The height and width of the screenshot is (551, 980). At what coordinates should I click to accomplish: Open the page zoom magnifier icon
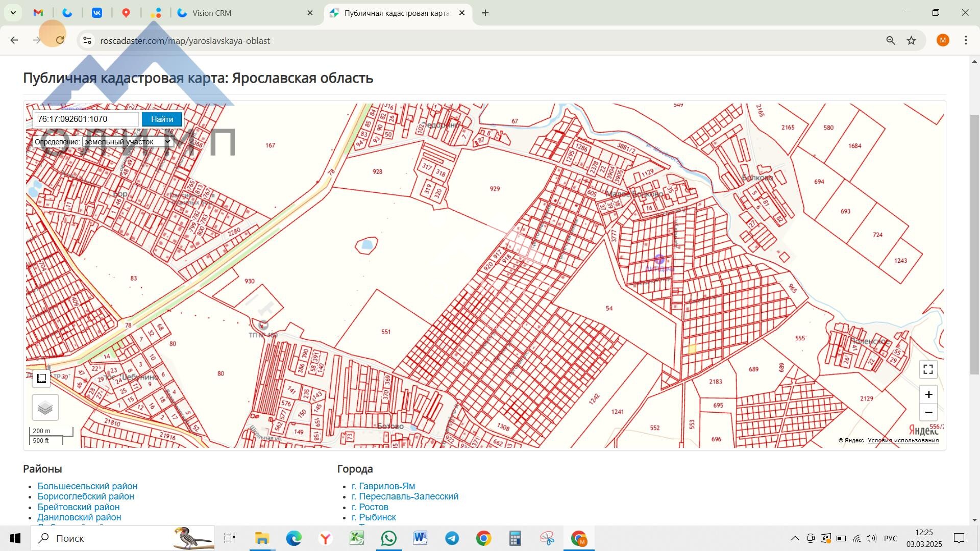(890, 40)
